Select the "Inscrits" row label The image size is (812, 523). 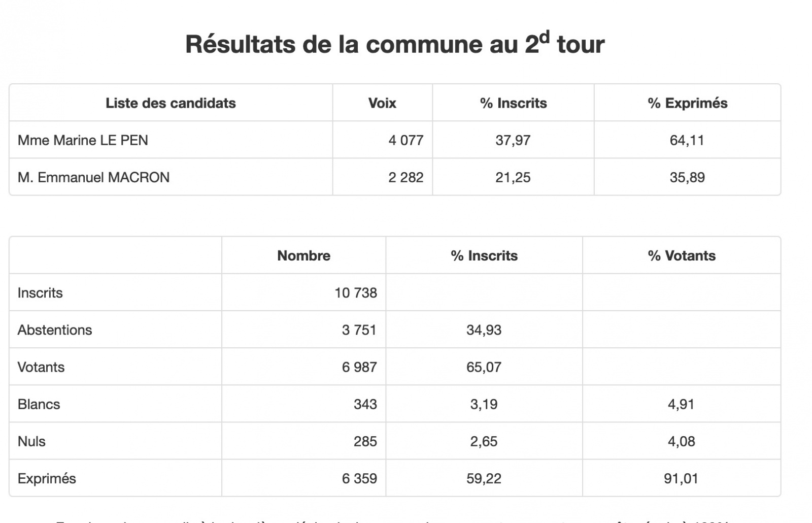click(x=40, y=293)
